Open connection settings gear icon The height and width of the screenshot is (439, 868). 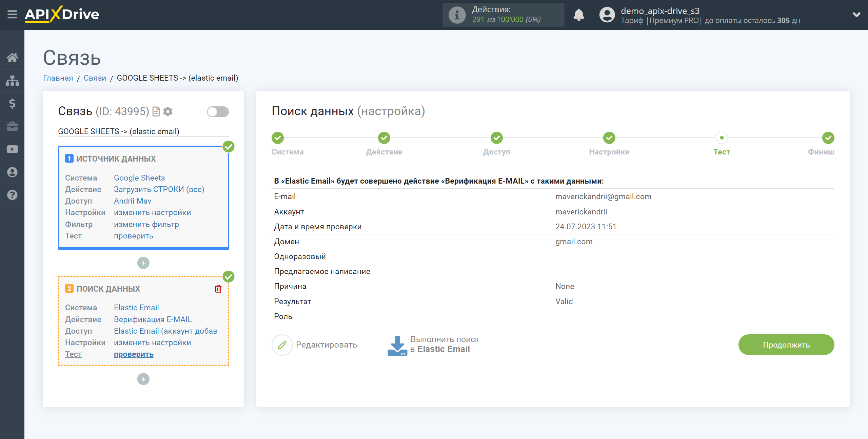[x=168, y=111]
